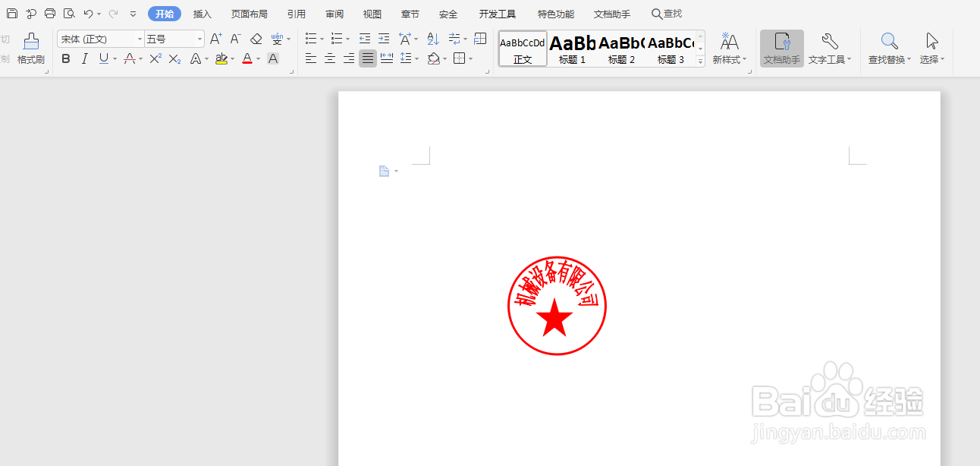Click the text effects outlined A icon
980x466 pixels.
coord(195,58)
